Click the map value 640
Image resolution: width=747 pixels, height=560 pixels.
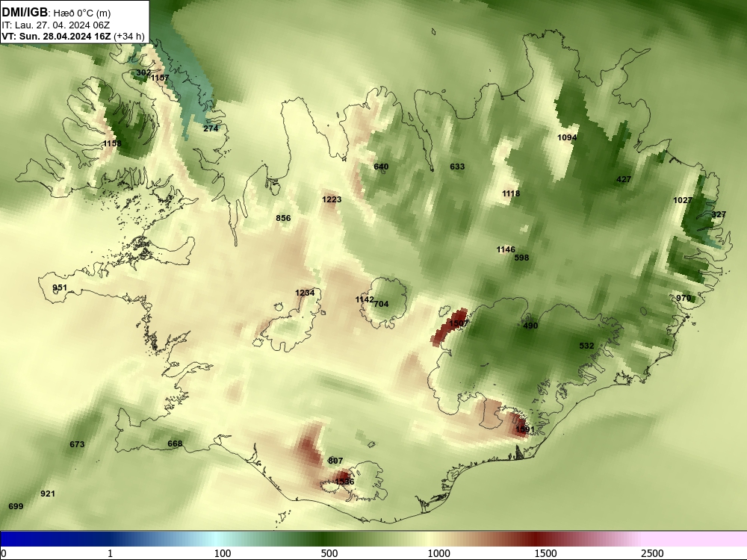[x=381, y=167]
